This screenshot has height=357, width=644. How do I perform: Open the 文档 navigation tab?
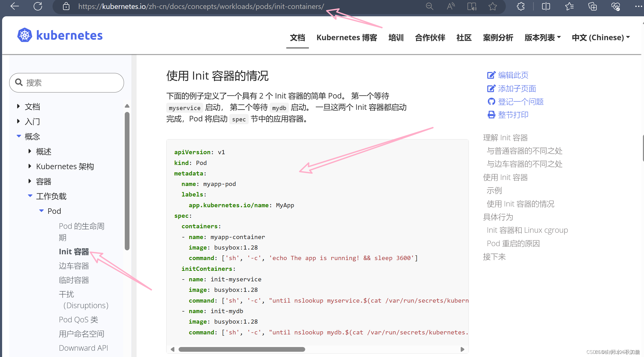[x=297, y=38]
